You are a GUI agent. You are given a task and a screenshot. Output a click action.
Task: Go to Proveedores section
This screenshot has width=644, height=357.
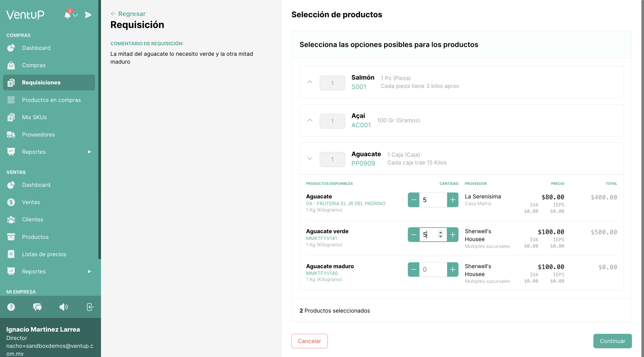[x=38, y=134]
